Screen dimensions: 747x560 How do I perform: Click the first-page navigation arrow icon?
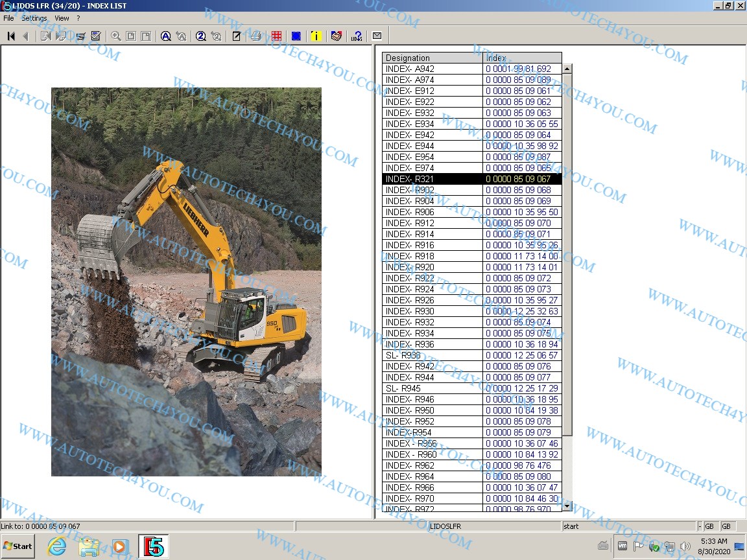(11, 36)
